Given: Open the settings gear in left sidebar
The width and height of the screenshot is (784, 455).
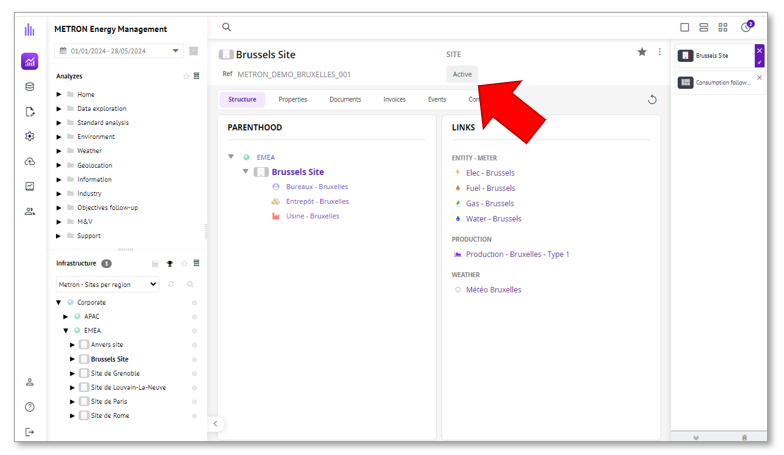Looking at the screenshot, I should point(30,137).
